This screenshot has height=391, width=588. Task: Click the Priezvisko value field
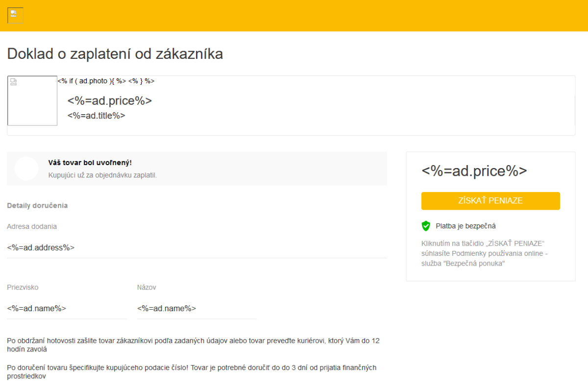pos(67,308)
